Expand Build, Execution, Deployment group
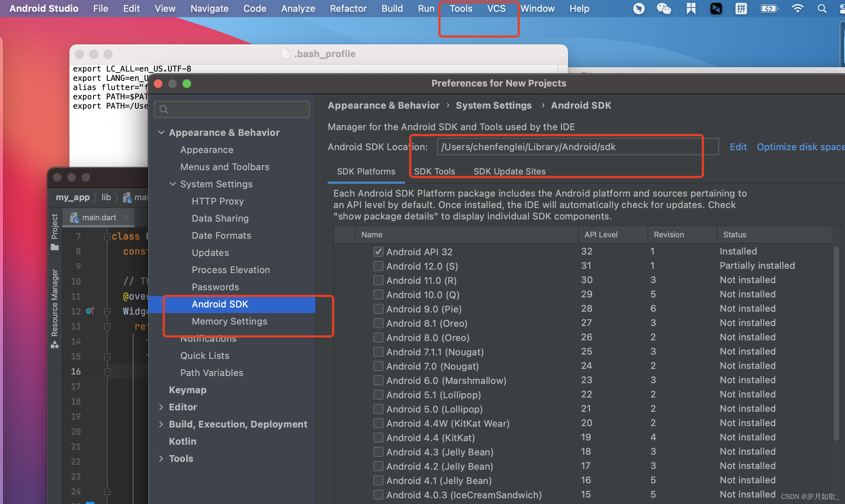845x504 pixels. click(x=161, y=424)
